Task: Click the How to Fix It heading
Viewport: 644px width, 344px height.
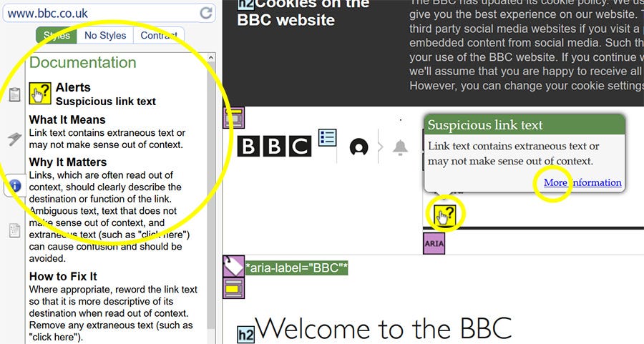Action: 63,276
